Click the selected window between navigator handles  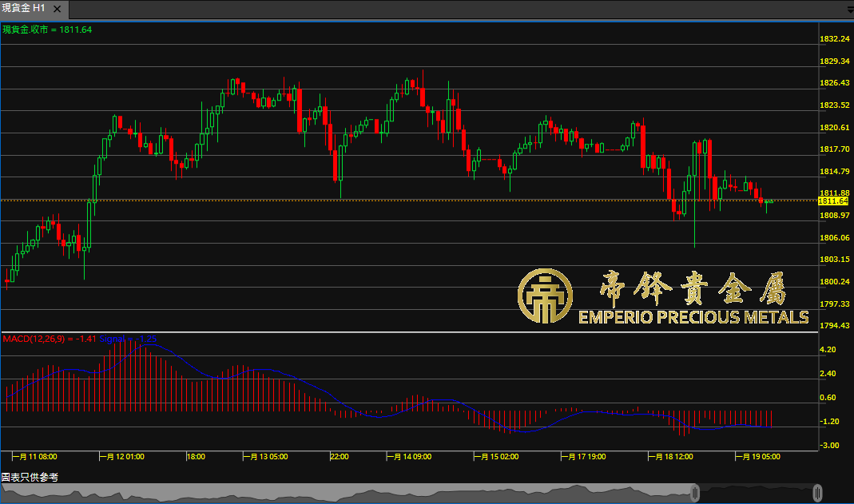(x=756, y=492)
